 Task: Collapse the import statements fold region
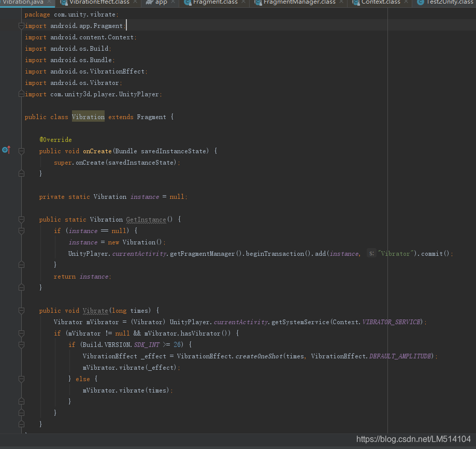(21, 26)
